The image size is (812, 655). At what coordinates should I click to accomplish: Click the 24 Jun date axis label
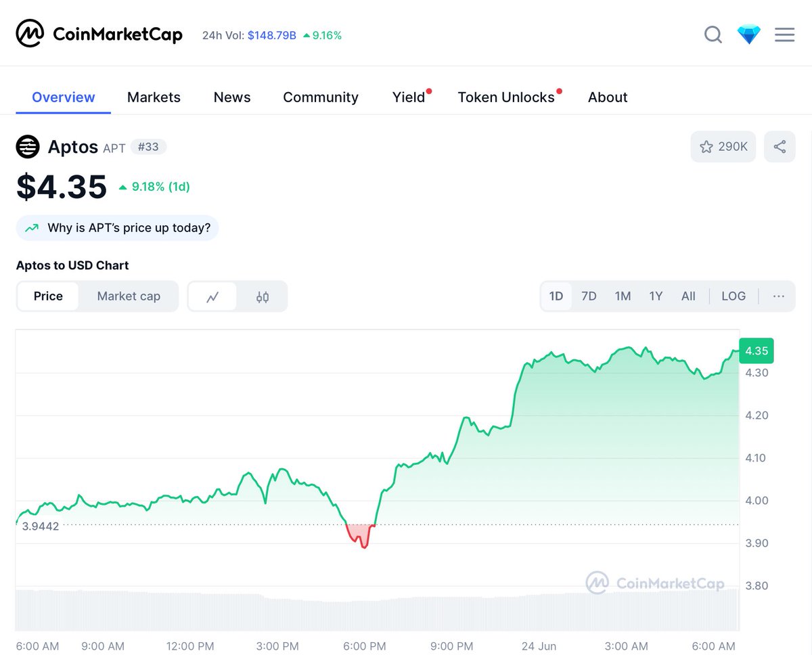click(539, 646)
